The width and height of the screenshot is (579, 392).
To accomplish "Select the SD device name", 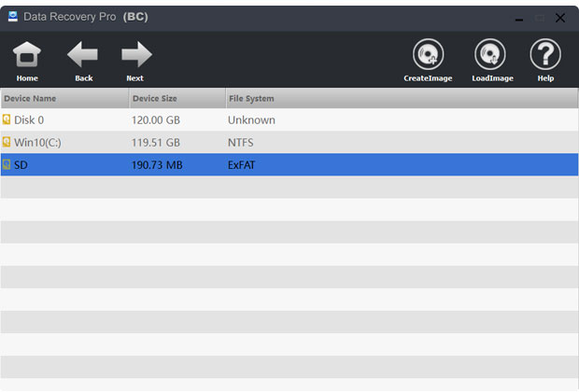I will [x=21, y=165].
